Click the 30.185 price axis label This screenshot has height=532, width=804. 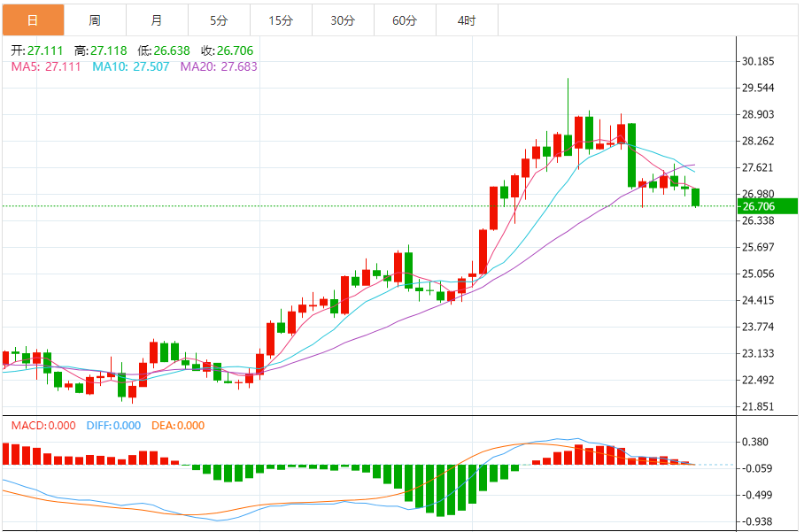pyautogui.click(x=758, y=61)
